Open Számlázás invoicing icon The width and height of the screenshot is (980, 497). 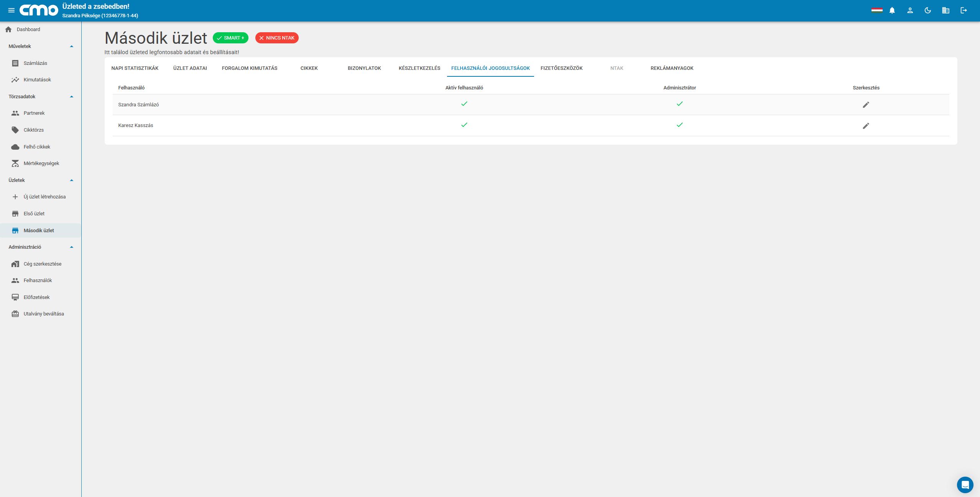pos(15,63)
